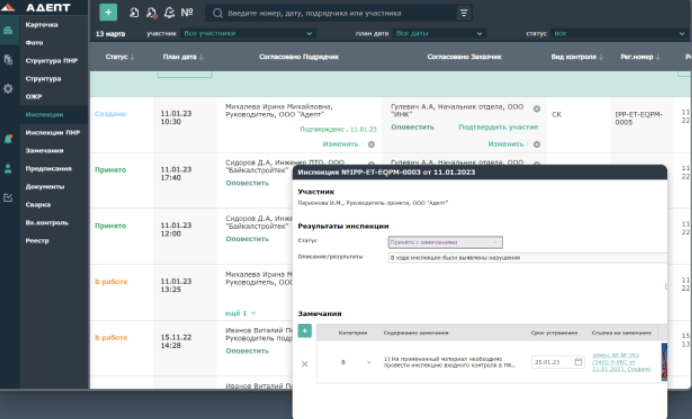Open the remark link 'замеч. № № 593'
This screenshot has height=419, width=692.
tap(621, 362)
